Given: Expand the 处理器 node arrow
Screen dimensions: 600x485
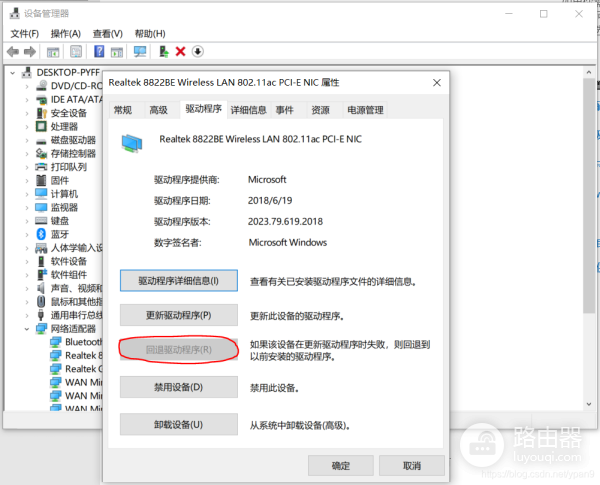Looking at the screenshot, I should coord(27,127).
